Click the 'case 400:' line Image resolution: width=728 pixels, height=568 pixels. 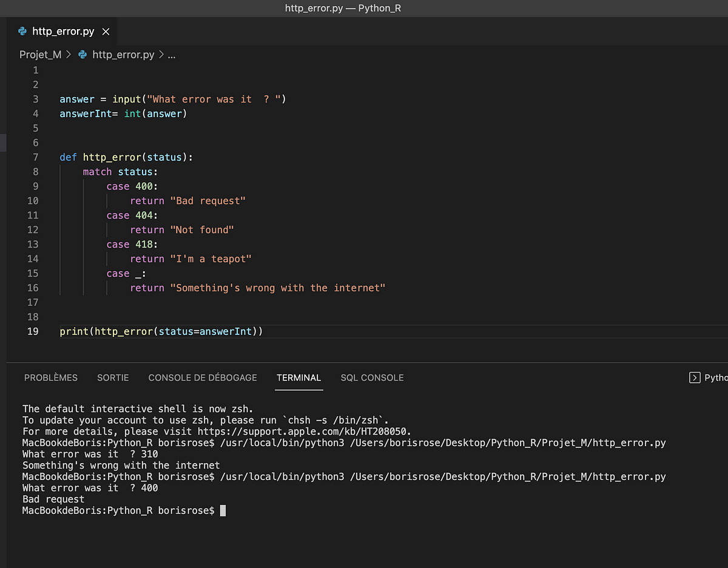point(132,186)
